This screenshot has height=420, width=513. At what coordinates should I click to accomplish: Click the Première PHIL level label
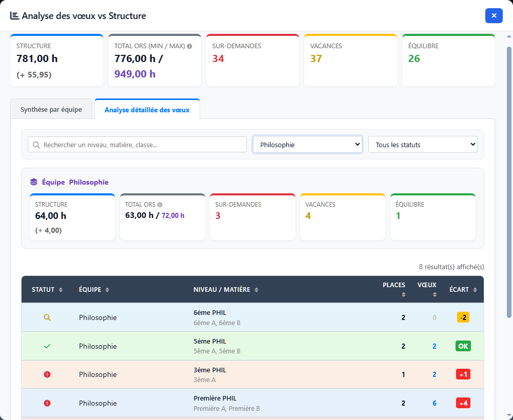(215, 398)
